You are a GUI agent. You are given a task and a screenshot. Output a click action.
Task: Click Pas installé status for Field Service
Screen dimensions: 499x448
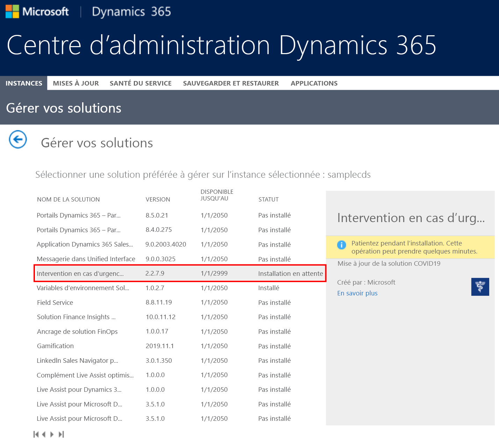274,302
